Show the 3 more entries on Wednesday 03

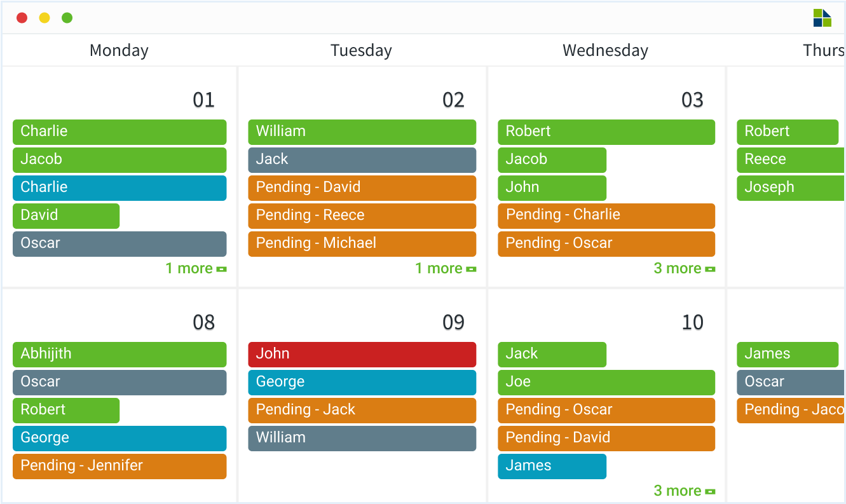(685, 268)
